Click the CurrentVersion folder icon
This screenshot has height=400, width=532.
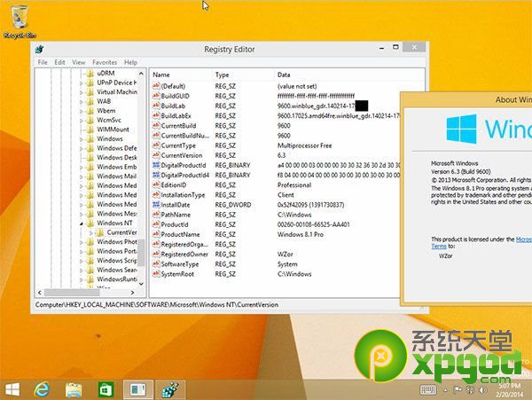tap(100, 232)
